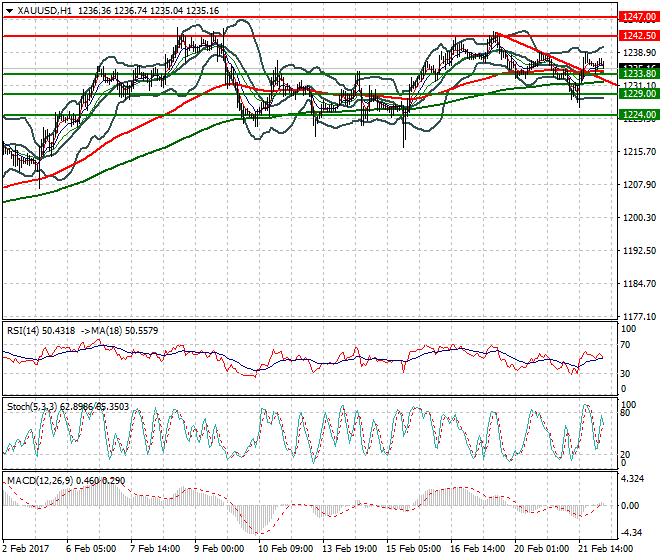Click the 1224.00 green price label

pyautogui.click(x=639, y=115)
